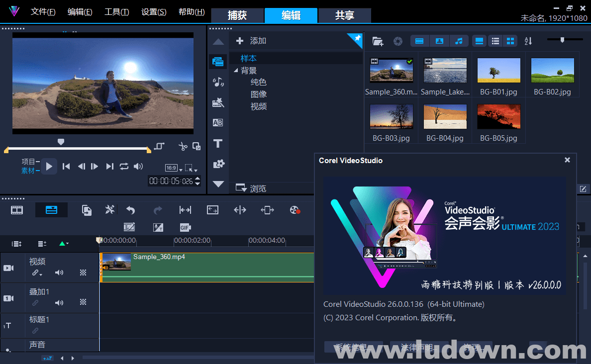Click the undo arrow in timeline toolbar
The image size is (591, 364).
131,210
